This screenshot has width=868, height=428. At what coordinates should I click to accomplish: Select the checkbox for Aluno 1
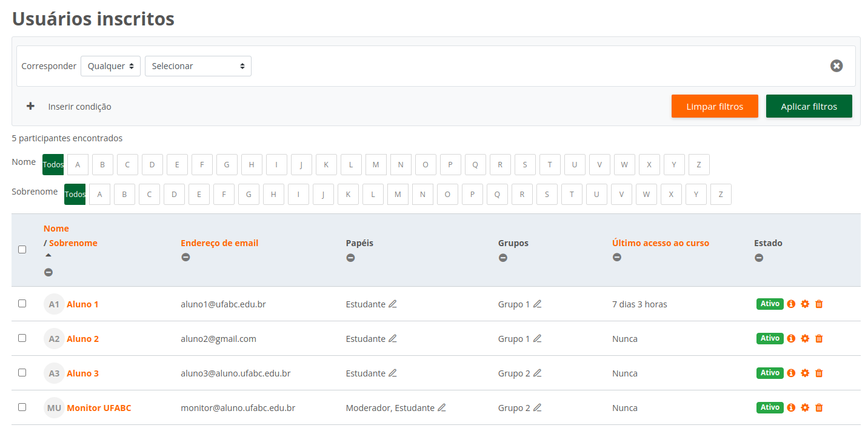(x=22, y=304)
